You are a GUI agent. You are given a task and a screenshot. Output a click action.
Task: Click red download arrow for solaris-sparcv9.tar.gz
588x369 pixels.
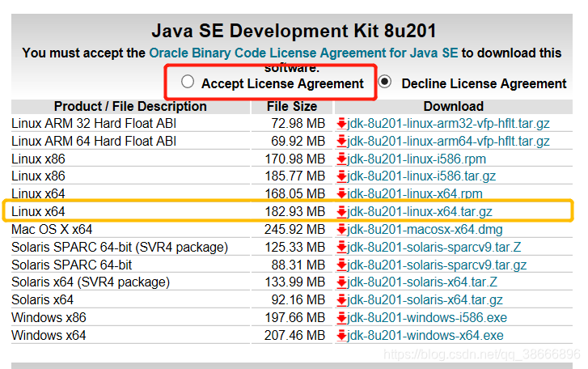[x=341, y=265]
